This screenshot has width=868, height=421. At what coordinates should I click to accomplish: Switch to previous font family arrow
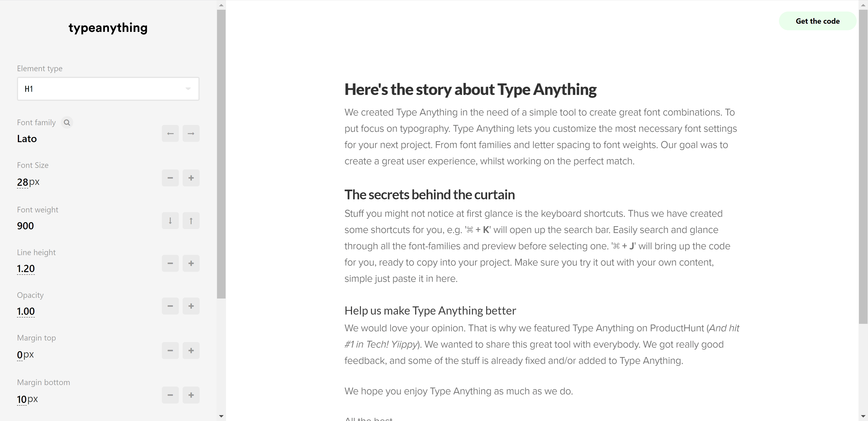click(x=170, y=134)
